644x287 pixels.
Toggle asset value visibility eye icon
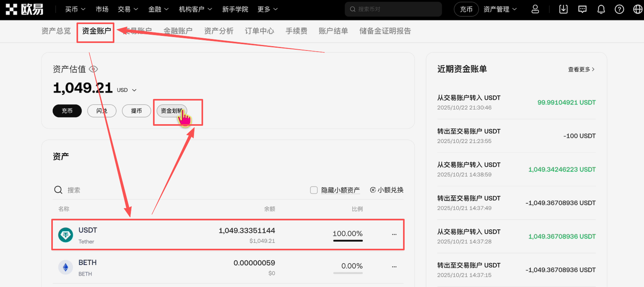[x=93, y=69]
